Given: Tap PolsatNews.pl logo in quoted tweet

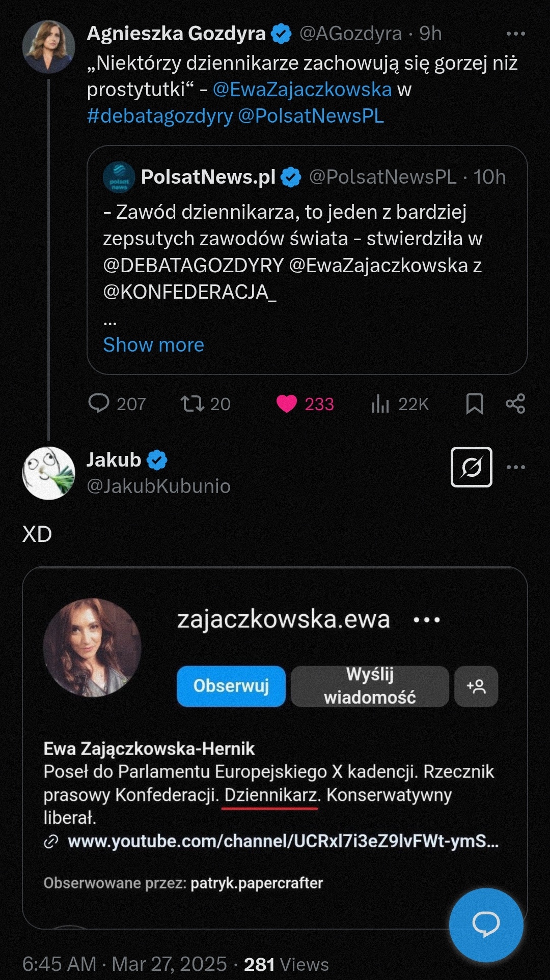Looking at the screenshot, I should (119, 178).
